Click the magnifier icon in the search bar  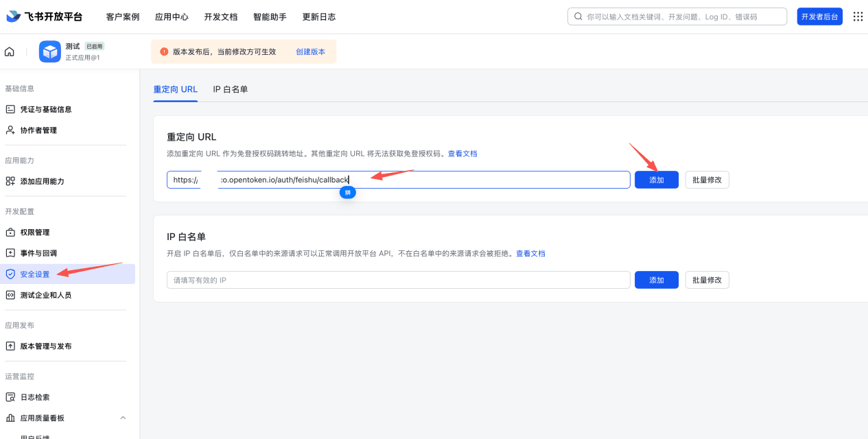pos(578,16)
